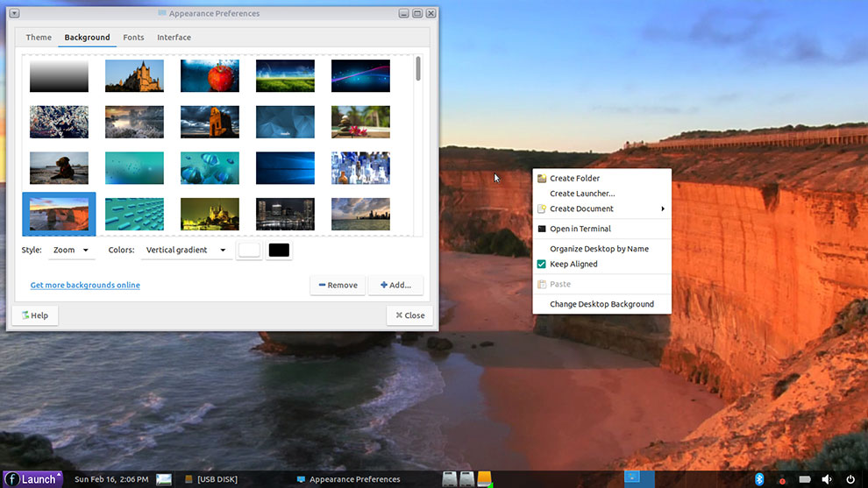The image size is (868, 488).
Task: Open the black color swatch
Action: coord(279,250)
